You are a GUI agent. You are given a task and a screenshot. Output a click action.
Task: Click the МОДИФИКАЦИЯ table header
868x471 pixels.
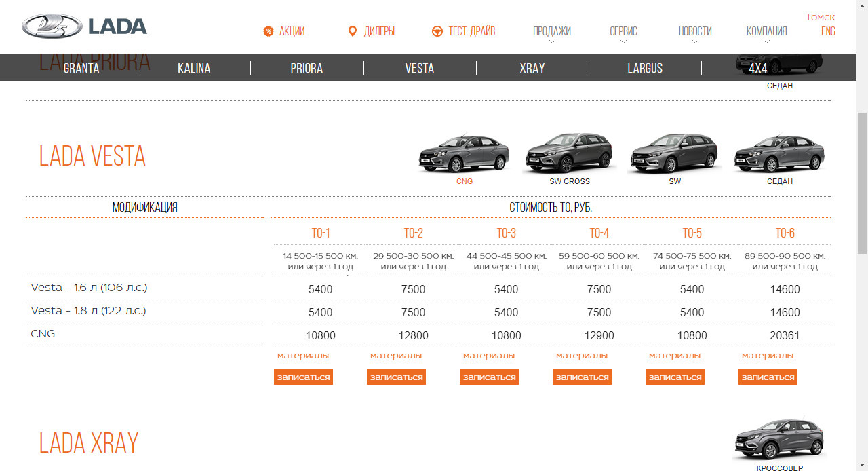point(145,207)
